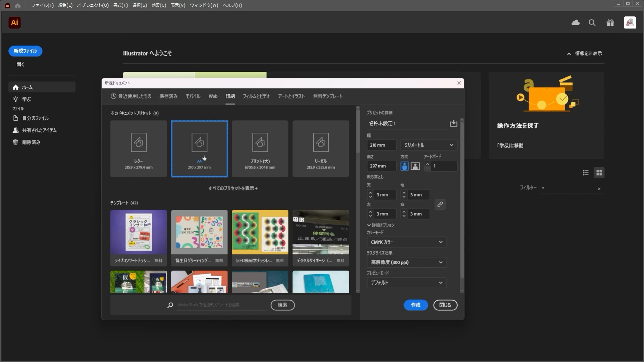Open the 効果(C) menu
The width and height of the screenshot is (644, 362).
click(x=159, y=5)
